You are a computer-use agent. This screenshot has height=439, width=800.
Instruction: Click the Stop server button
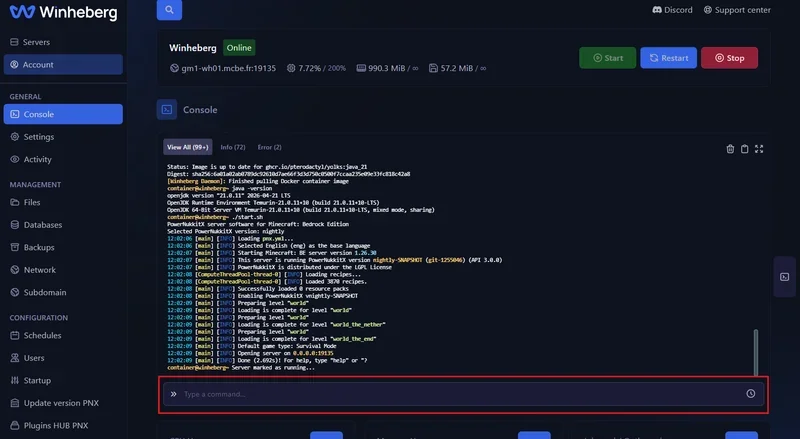tap(730, 58)
